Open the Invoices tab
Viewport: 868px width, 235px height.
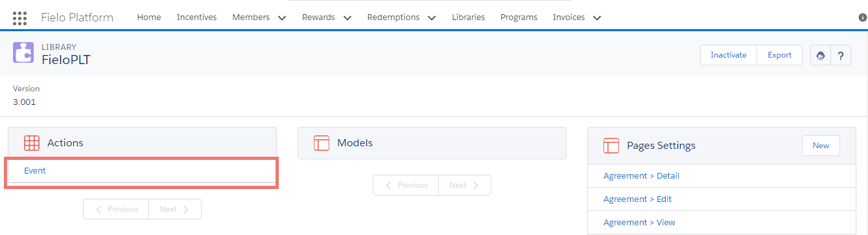pyautogui.click(x=569, y=17)
